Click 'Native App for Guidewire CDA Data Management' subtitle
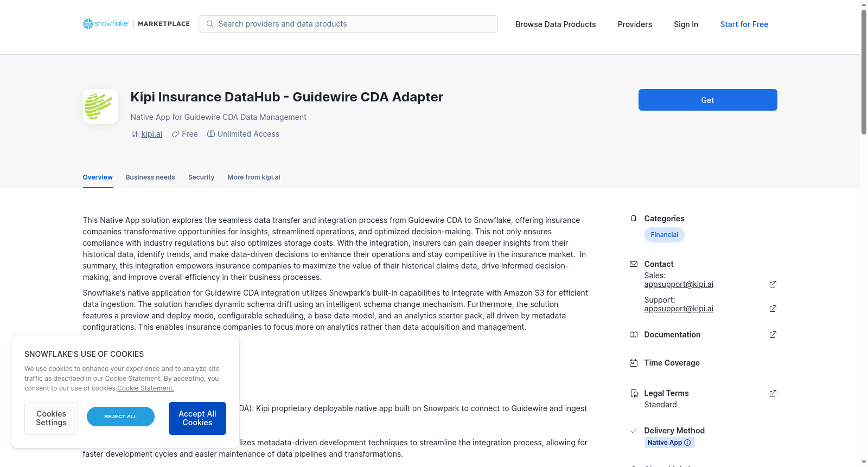Image resolution: width=868 pixels, height=467 pixels. pos(218,117)
